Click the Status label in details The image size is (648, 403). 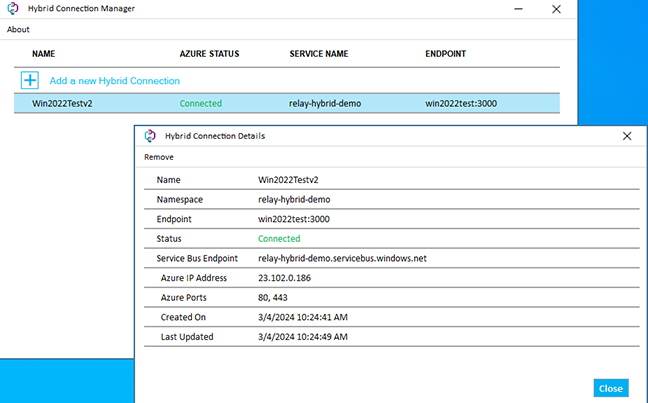pyautogui.click(x=169, y=238)
